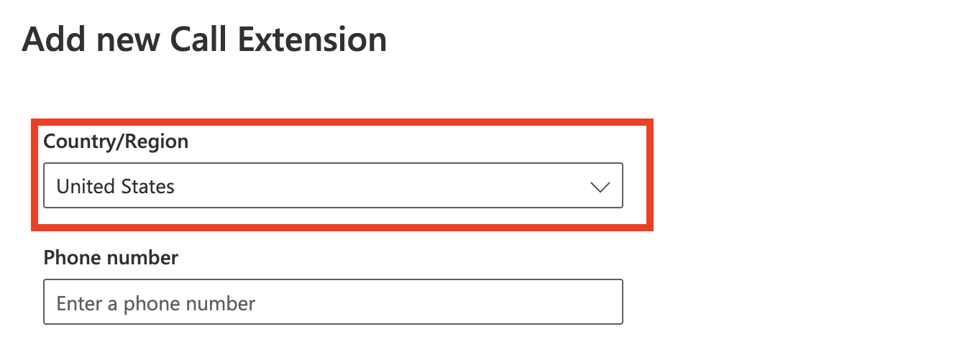The height and width of the screenshot is (352, 980).
Task: Click the Add new Call Extension heading
Action: (x=205, y=40)
